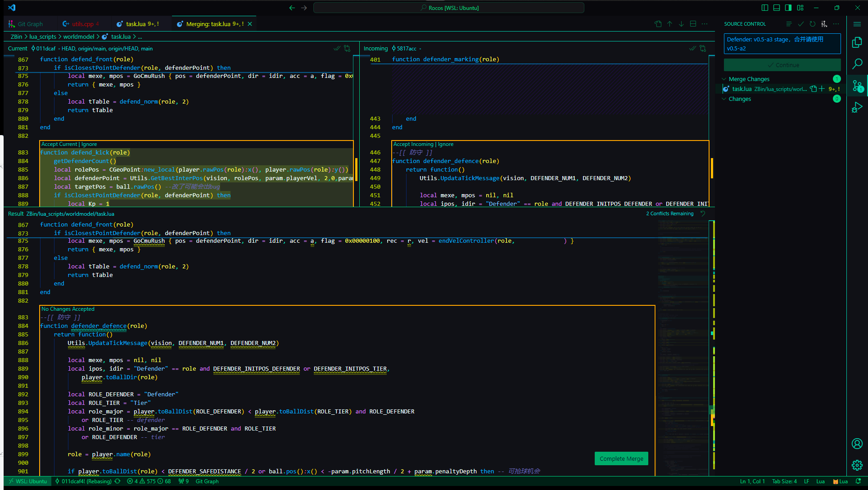
Task: Open Customize Layout control
Action: point(800,8)
